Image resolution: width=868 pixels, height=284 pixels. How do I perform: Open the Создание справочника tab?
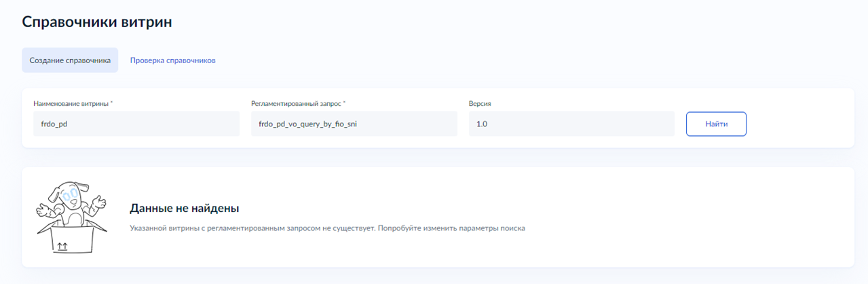click(x=70, y=60)
